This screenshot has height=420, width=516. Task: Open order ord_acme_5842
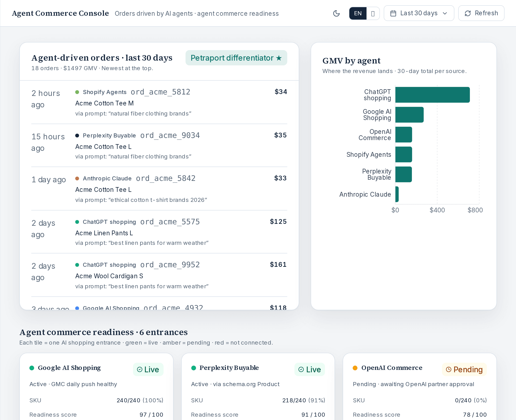165,178
